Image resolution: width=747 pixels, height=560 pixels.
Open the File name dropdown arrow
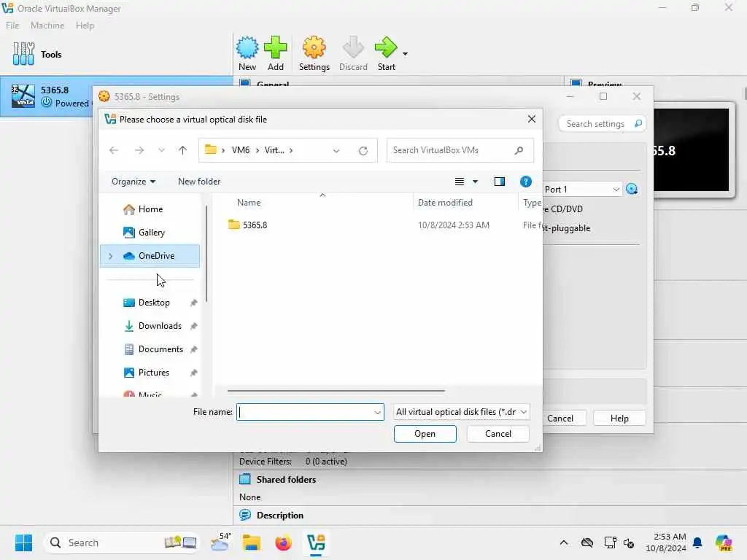(378, 413)
